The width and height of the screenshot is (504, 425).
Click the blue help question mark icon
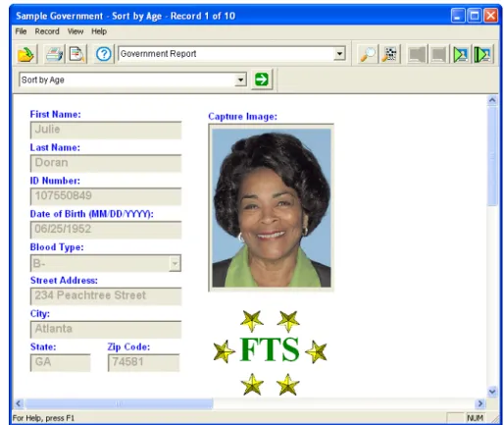click(x=104, y=54)
